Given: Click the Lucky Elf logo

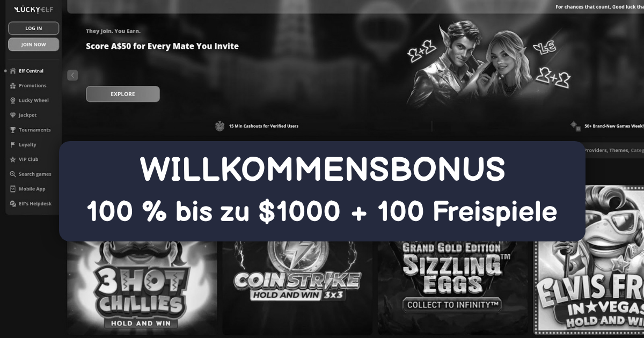Looking at the screenshot, I should click(x=33, y=10).
